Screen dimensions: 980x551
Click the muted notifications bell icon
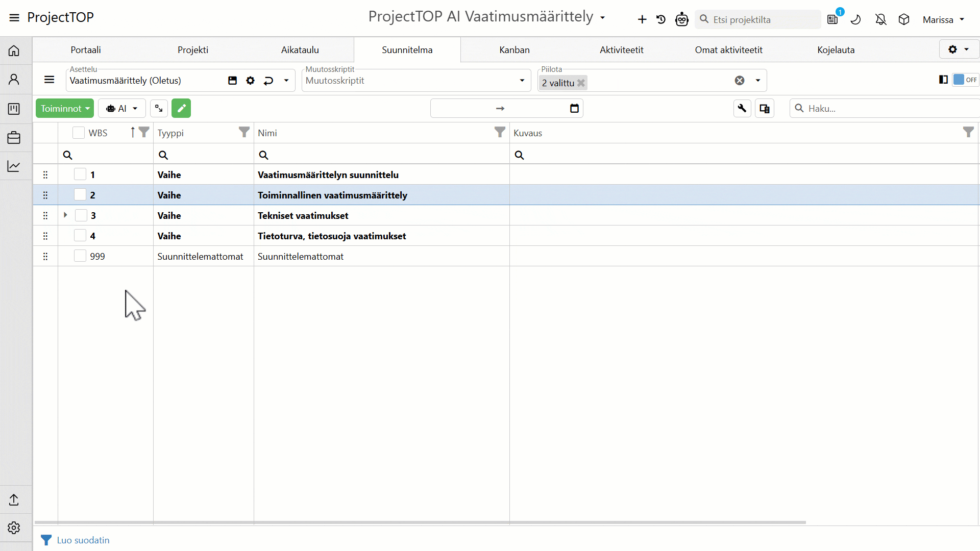tap(880, 19)
